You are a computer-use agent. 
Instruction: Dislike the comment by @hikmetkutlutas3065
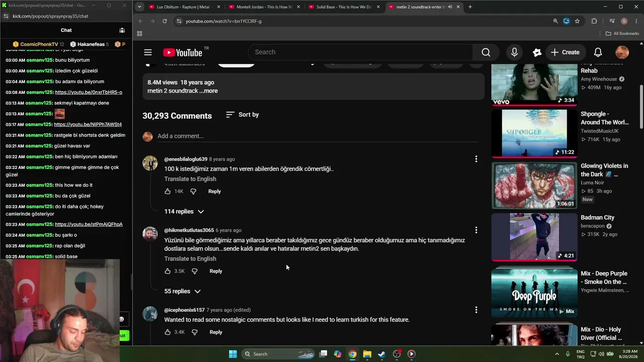coord(194,271)
